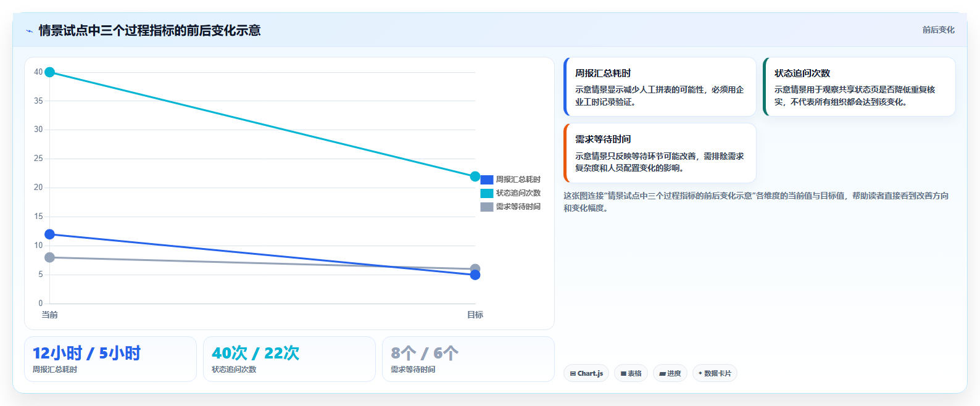Viewport: 980px width, 406px height.
Task: Click the blue data point at value 12
Action: coord(50,234)
